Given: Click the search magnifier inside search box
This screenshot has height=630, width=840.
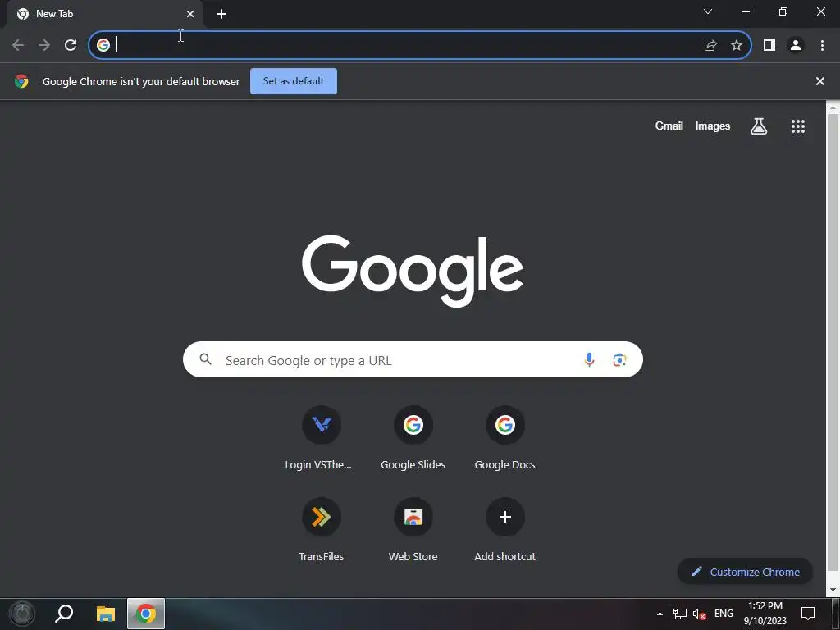Looking at the screenshot, I should click(x=206, y=359).
